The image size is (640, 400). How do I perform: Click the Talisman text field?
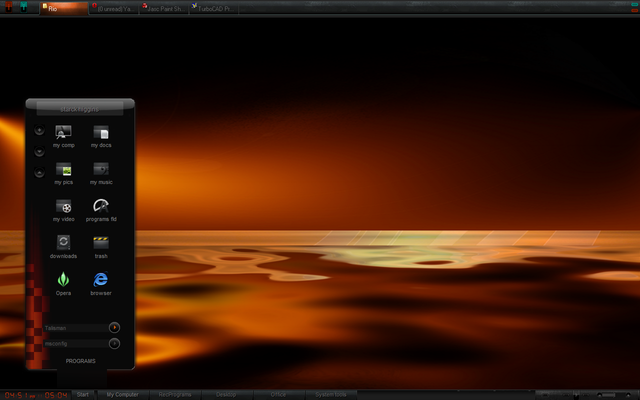tap(76, 328)
